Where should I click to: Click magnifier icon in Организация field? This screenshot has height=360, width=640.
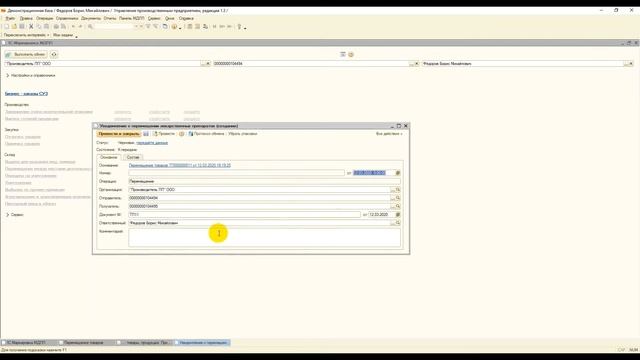coord(398,190)
